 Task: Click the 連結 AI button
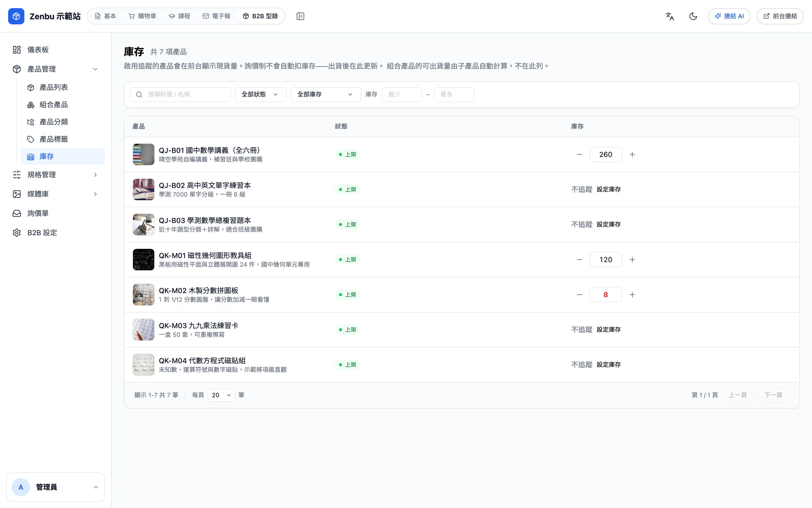(x=729, y=16)
